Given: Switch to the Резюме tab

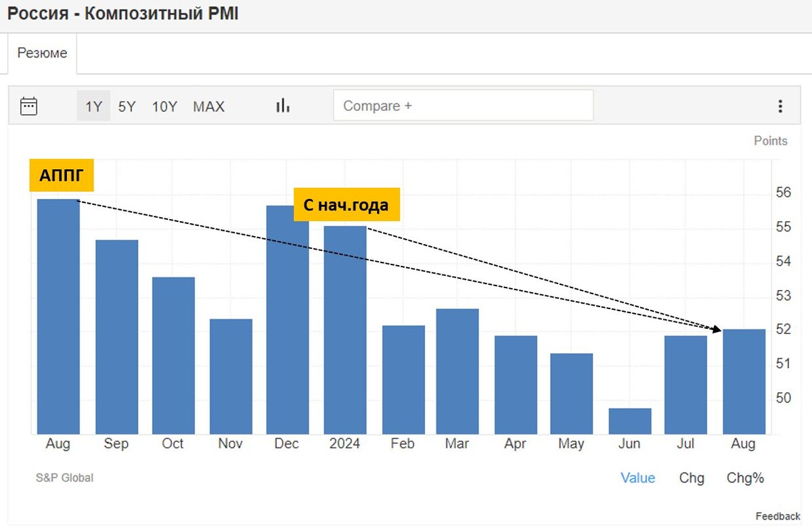Looking at the screenshot, I should click(42, 53).
